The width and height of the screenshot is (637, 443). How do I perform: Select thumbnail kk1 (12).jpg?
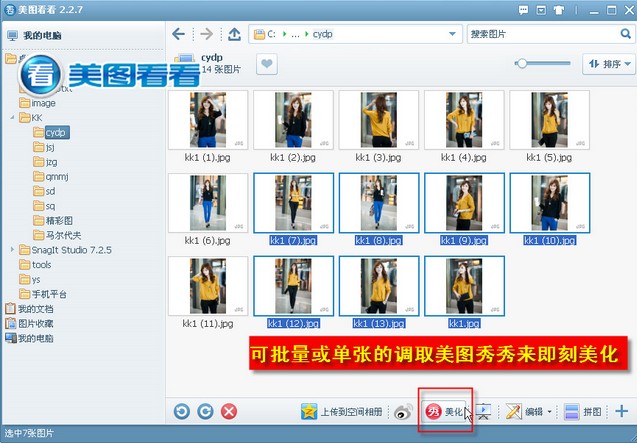tap(293, 286)
